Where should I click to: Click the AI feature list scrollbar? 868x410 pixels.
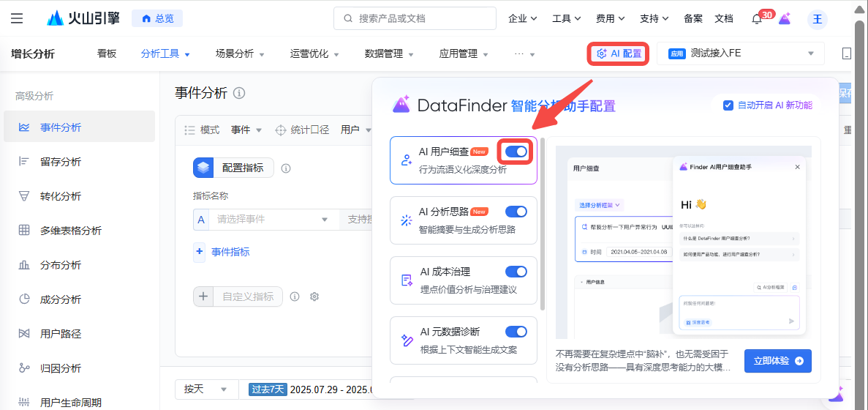pyautogui.click(x=543, y=224)
